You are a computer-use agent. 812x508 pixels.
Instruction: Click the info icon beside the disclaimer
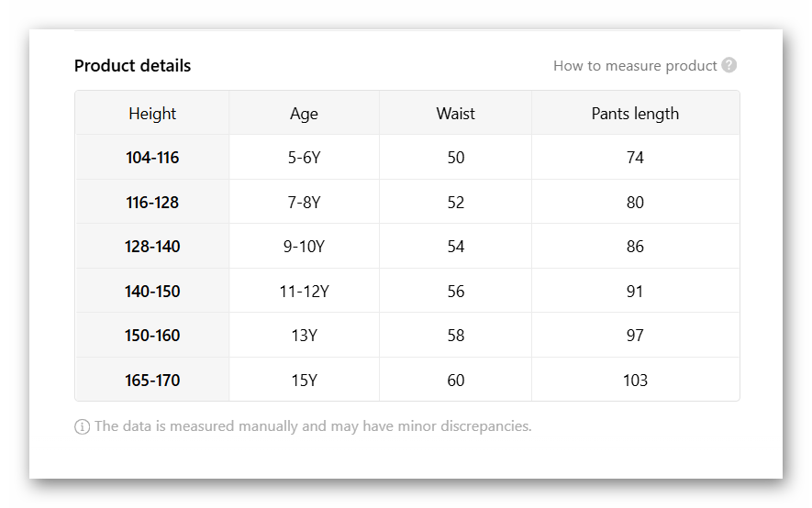(83, 426)
